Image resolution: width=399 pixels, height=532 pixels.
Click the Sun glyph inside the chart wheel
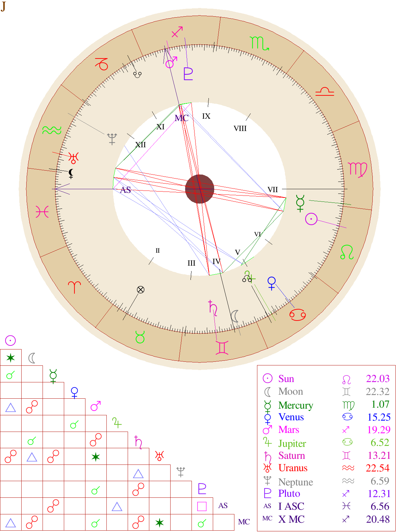311,219
